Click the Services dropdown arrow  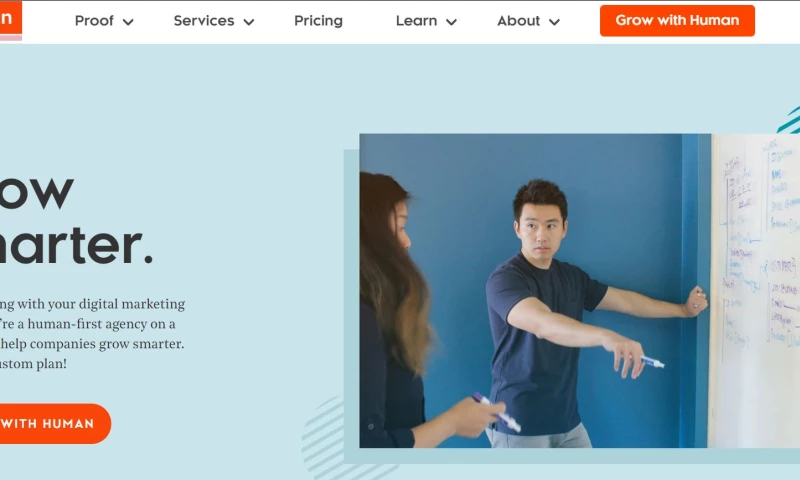tap(249, 22)
